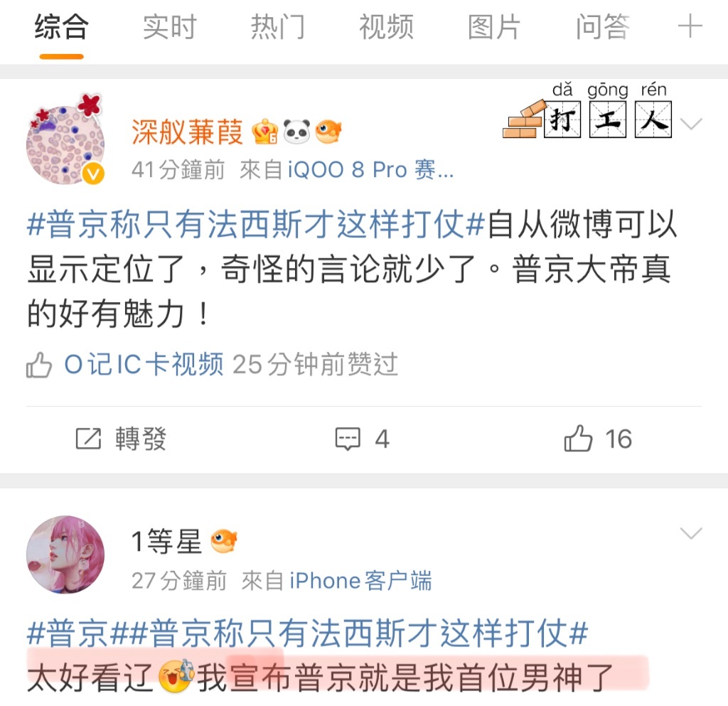View 1等星's pink-haired avatar profile
Viewport: 728px width, 706px height.
click(x=65, y=555)
